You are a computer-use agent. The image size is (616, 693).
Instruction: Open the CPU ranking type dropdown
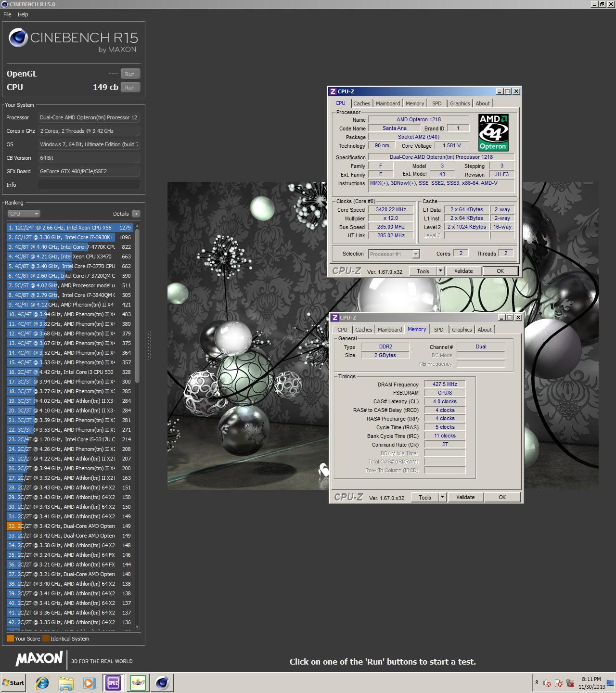point(24,214)
